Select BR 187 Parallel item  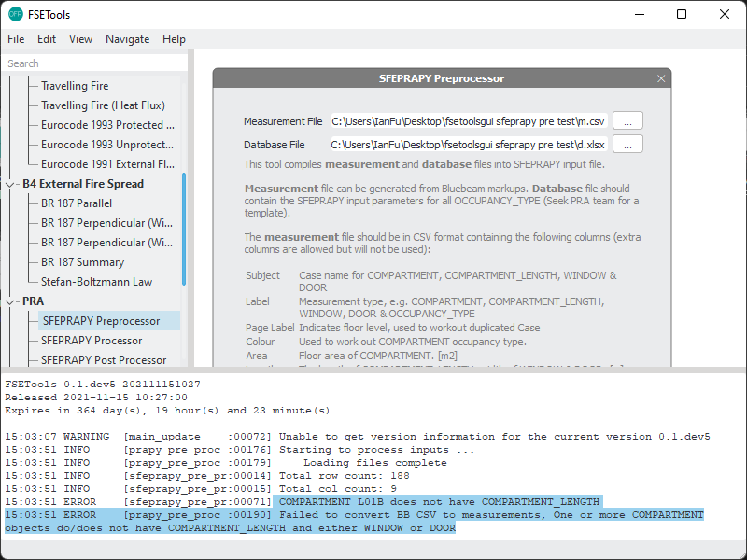[77, 203]
